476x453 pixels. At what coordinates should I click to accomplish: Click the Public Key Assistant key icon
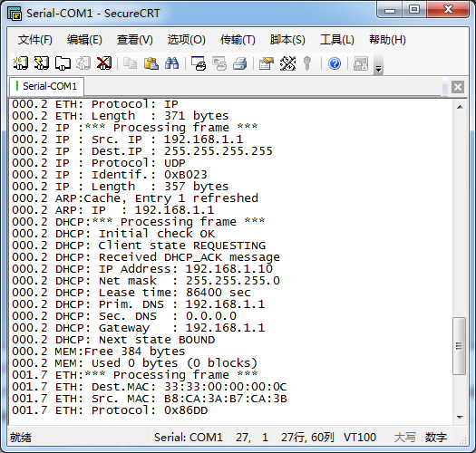click(x=307, y=63)
